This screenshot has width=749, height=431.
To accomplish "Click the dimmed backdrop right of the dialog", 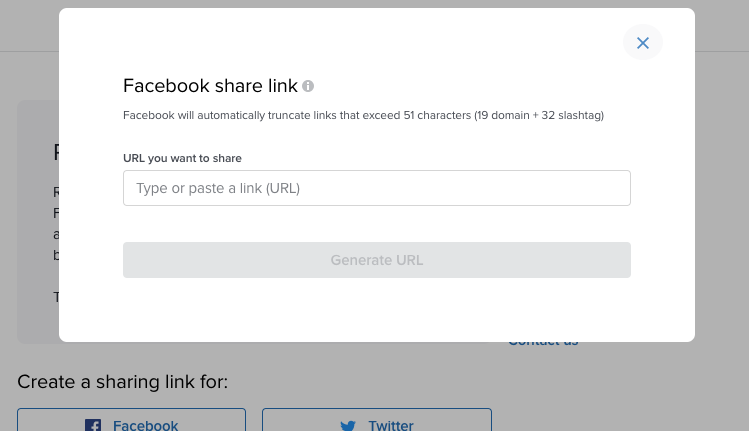I will tap(721, 191).
